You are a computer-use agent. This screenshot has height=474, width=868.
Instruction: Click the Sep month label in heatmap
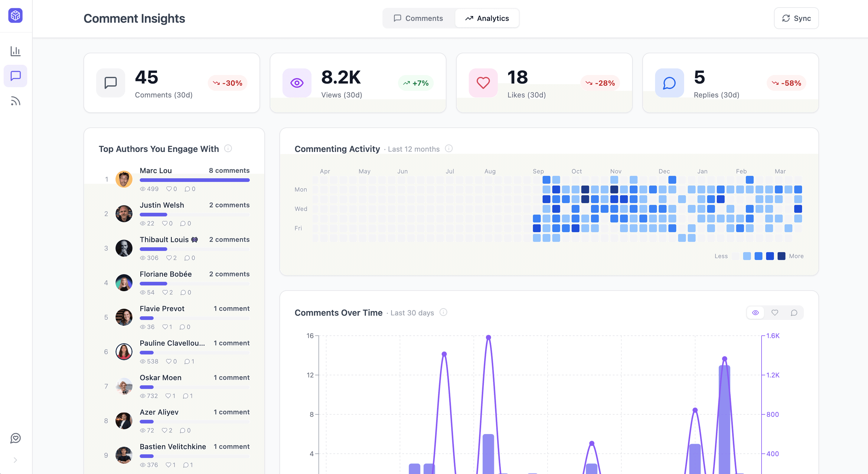(x=538, y=171)
